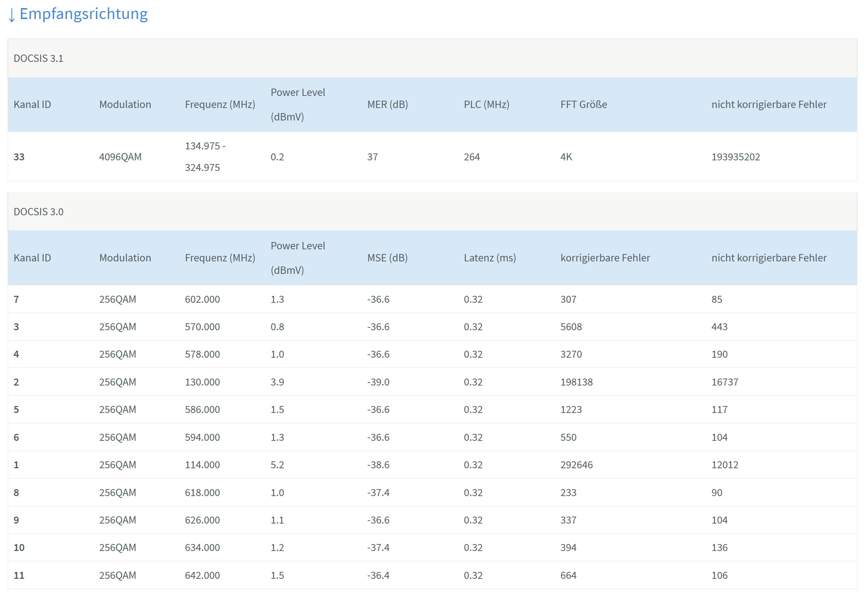Select the row for channel 7

point(16,299)
